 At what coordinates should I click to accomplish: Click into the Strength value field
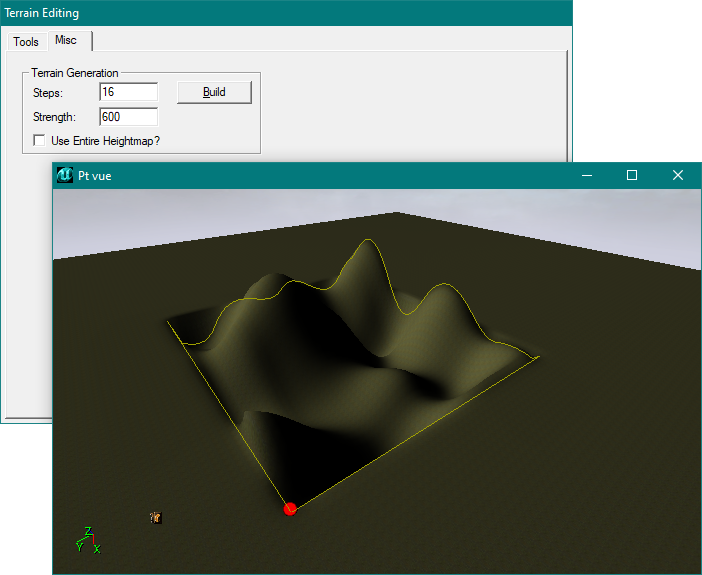coord(128,117)
